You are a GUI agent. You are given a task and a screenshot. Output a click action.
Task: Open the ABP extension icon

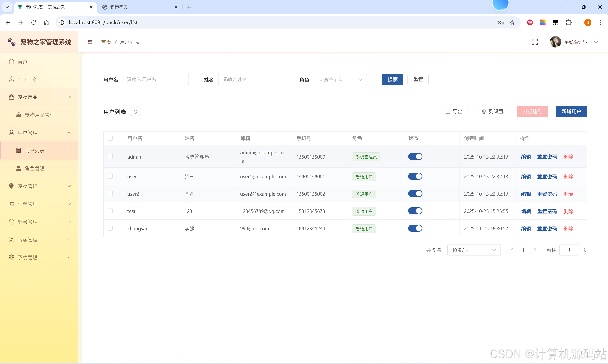click(530, 23)
